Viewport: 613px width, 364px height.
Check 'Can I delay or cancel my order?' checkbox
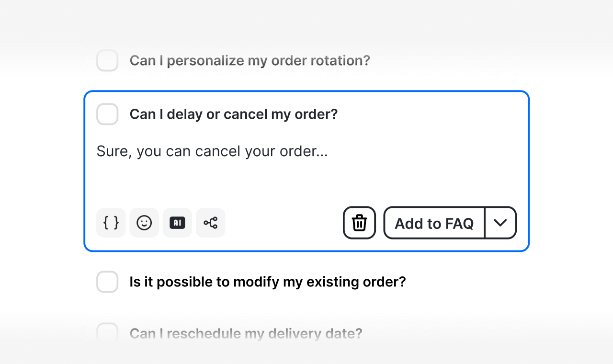click(107, 114)
